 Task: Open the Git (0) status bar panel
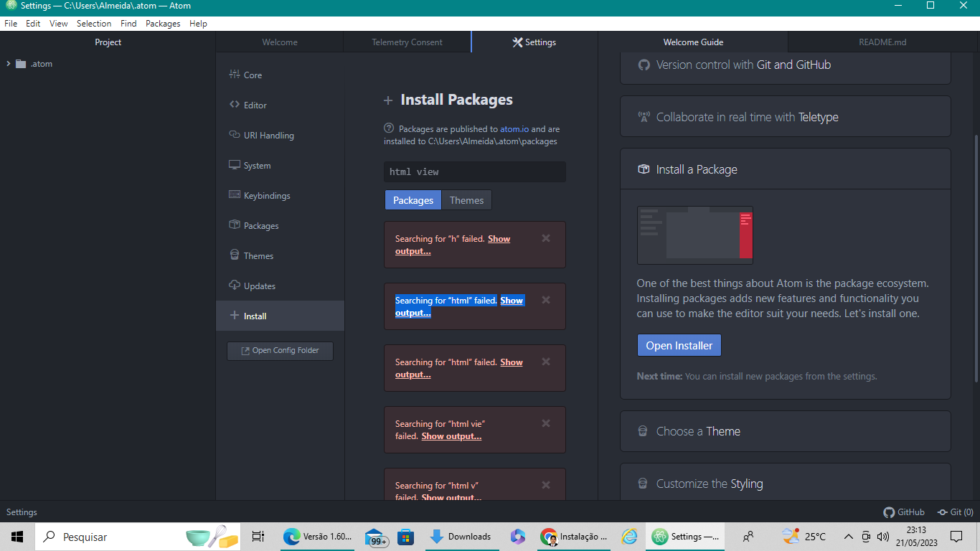tap(956, 512)
